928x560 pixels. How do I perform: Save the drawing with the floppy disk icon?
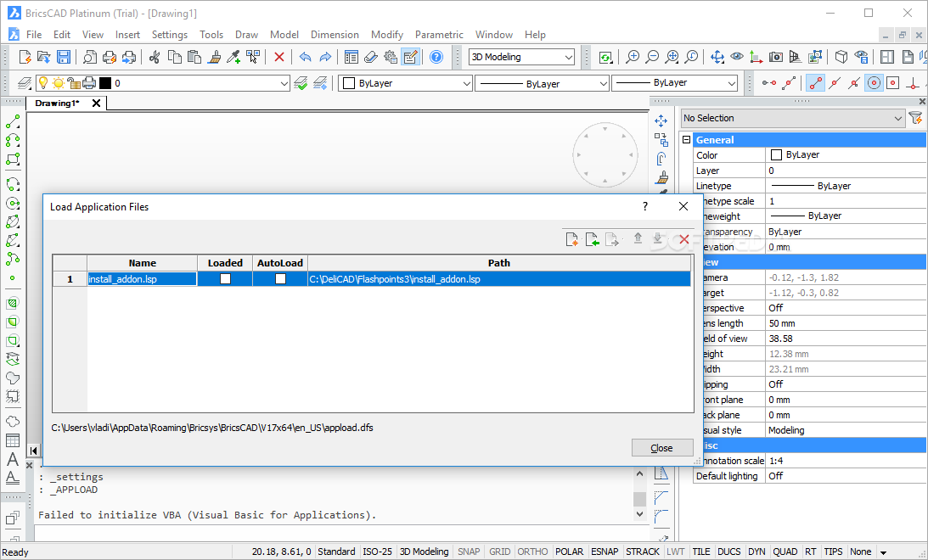click(64, 57)
